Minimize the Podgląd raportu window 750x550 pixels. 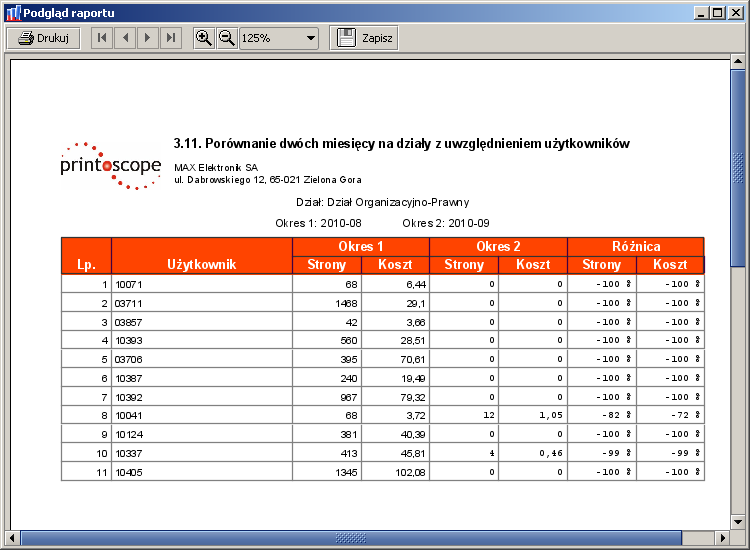tap(701, 13)
